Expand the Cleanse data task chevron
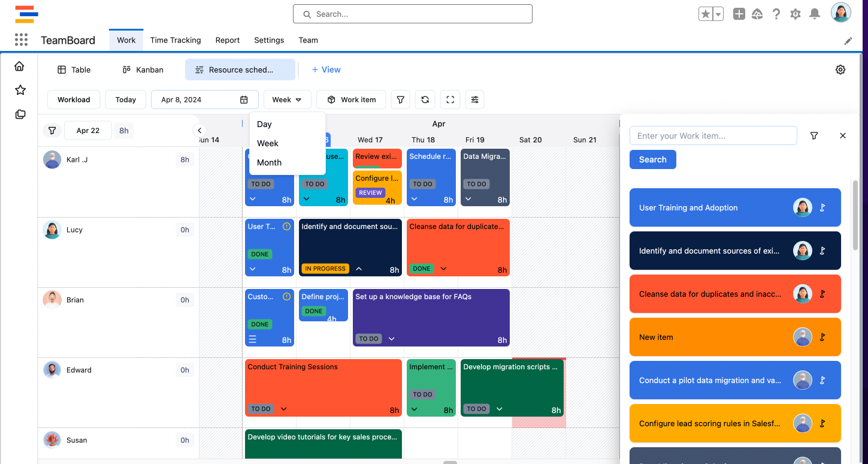 point(443,269)
